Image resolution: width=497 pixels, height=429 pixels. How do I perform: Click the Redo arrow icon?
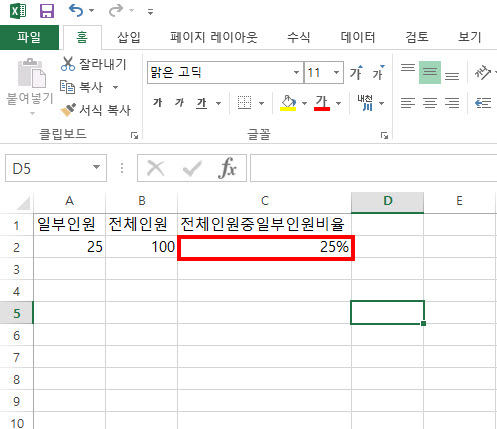coord(115,11)
